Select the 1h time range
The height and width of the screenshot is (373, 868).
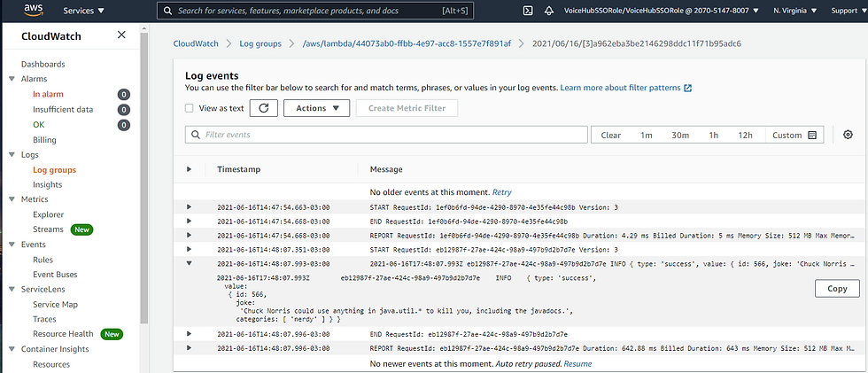(714, 135)
